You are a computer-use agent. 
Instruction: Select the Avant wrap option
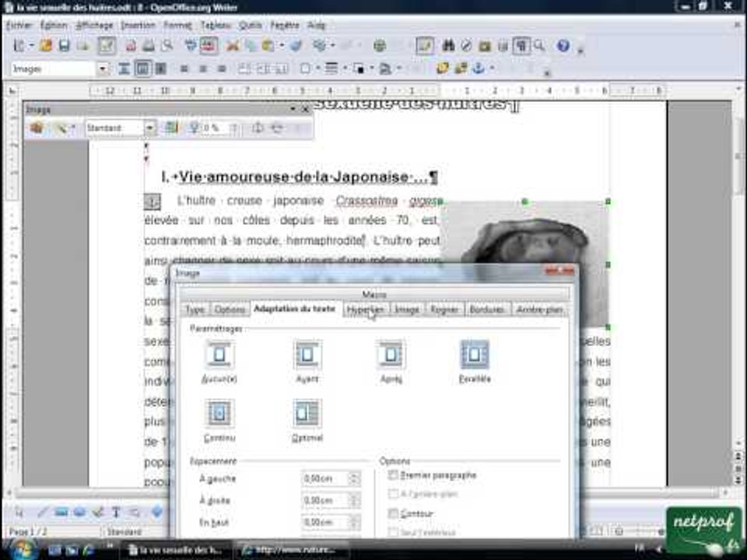point(307,362)
